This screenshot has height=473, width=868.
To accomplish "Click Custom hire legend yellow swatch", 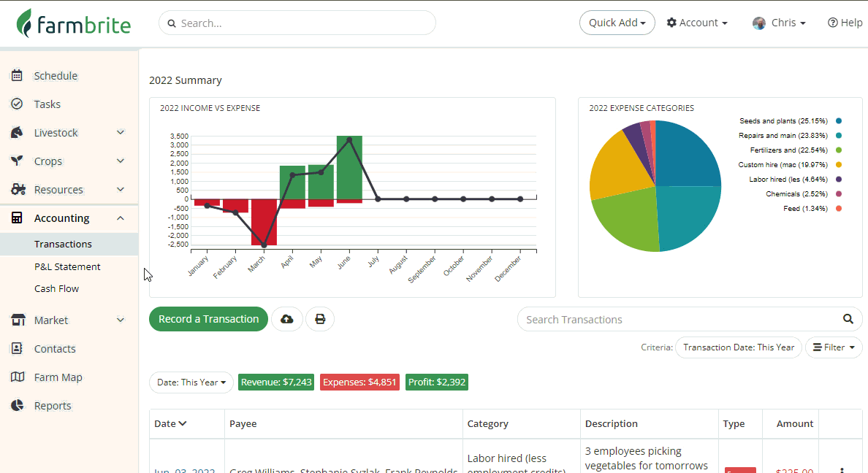I will pos(839,164).
